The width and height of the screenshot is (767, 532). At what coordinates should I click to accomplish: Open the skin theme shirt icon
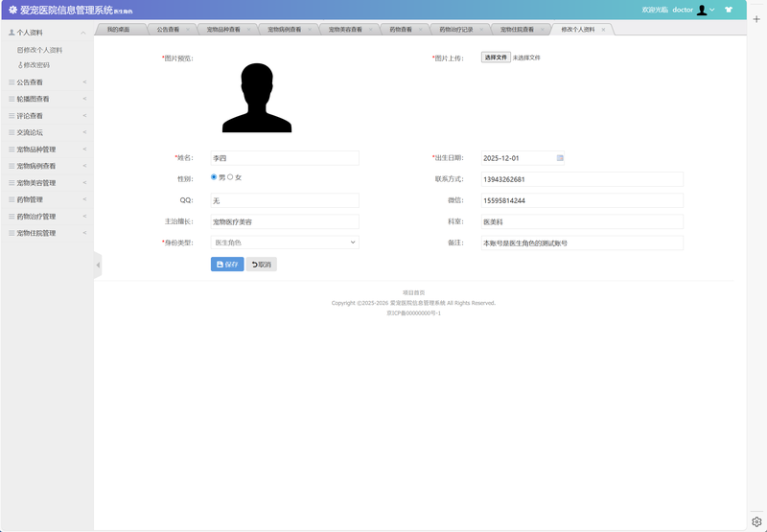tap(729, 10)
